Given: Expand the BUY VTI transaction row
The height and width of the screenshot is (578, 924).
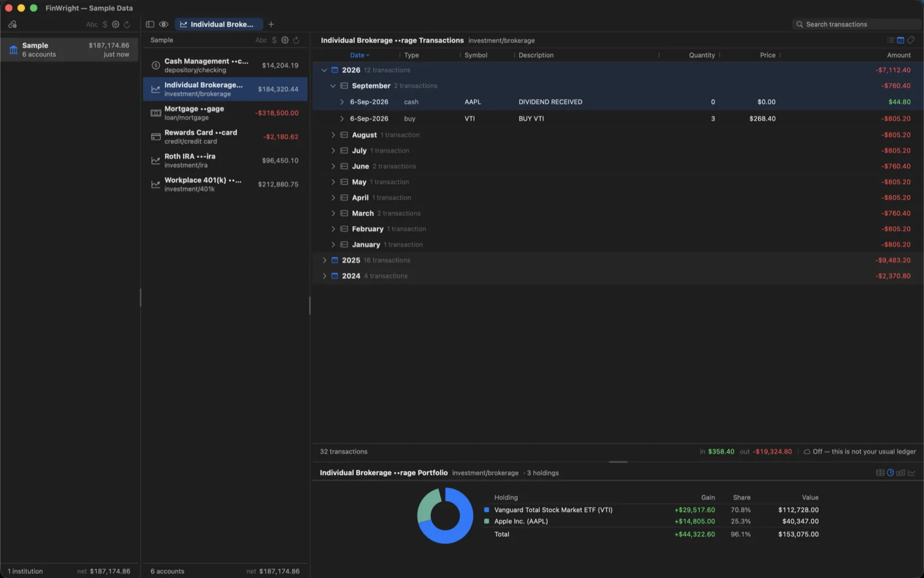Looking at the screenshot, I should [x=341, y=118].
